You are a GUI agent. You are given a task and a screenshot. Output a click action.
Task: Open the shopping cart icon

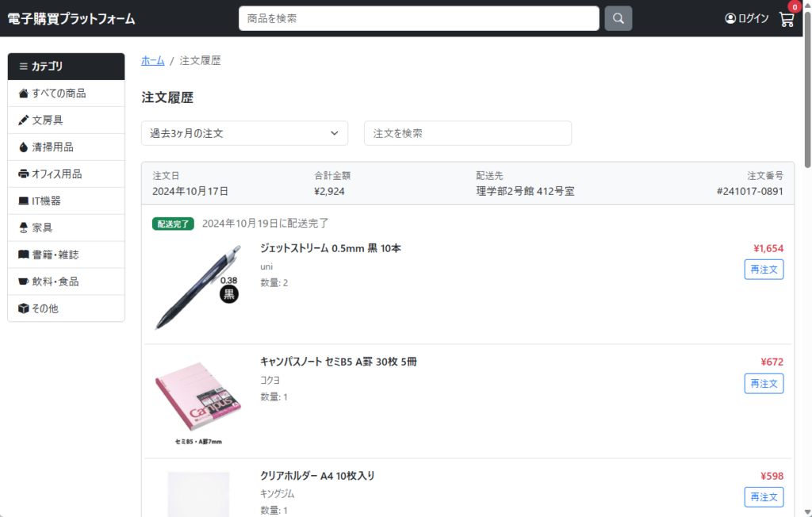click(x=787, y=20)
